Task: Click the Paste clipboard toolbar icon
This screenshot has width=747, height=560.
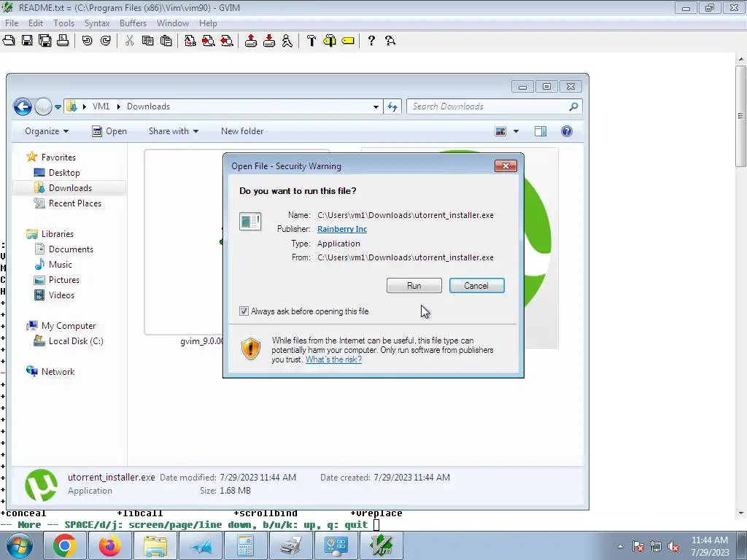Action: 166,41
